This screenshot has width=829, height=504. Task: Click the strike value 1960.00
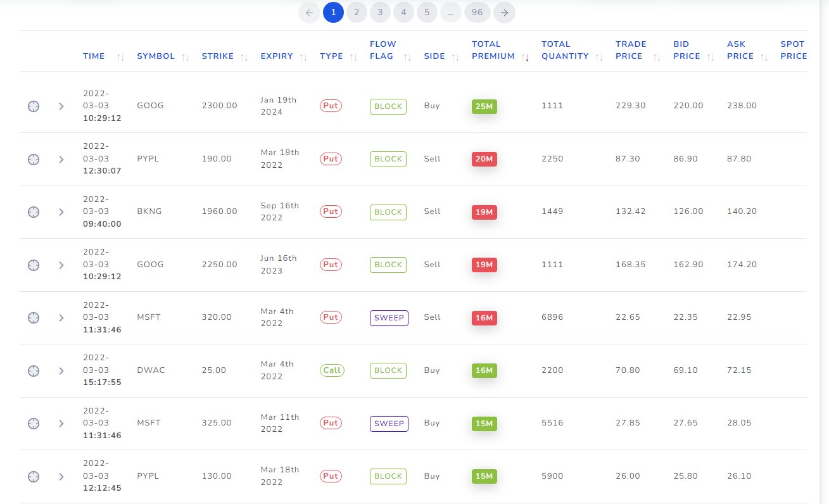click(219, 211)
